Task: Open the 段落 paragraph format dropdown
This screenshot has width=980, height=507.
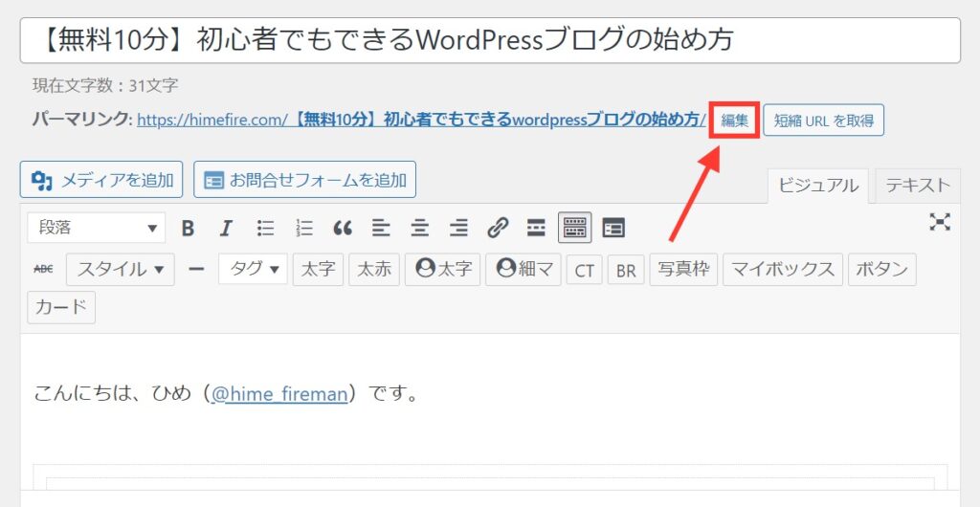Action: point(97,228)
